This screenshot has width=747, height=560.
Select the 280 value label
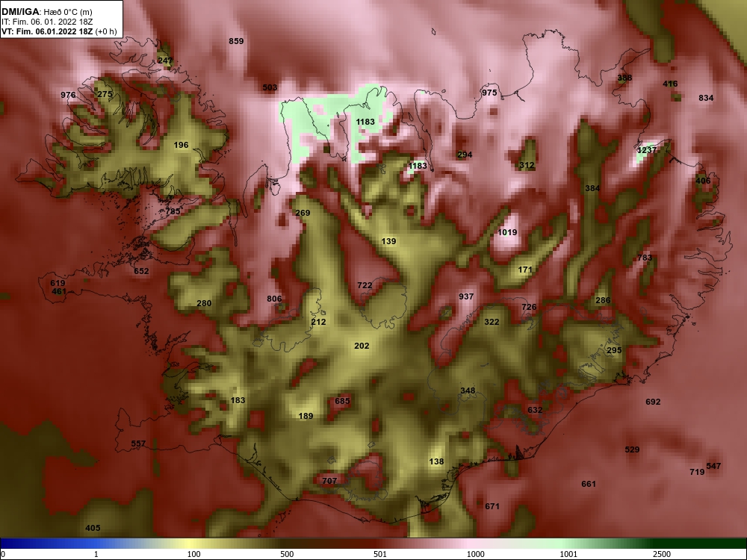[204, 303]
